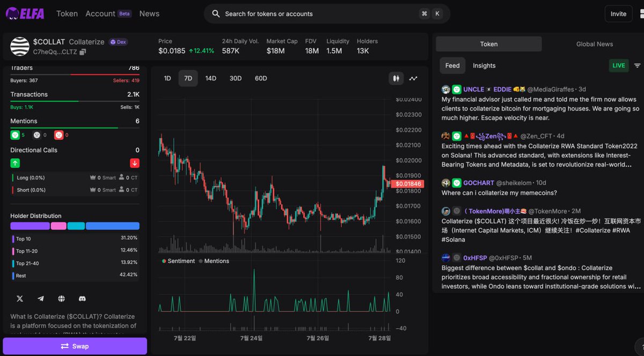
Task: Open the Account Beta nav menu
Action: (x=109, y=13)
